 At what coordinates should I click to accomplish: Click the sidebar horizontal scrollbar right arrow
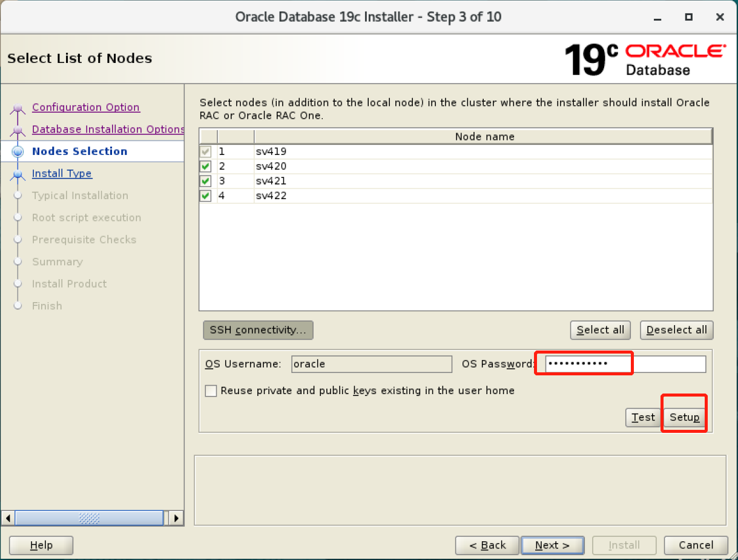pos(176,518)
